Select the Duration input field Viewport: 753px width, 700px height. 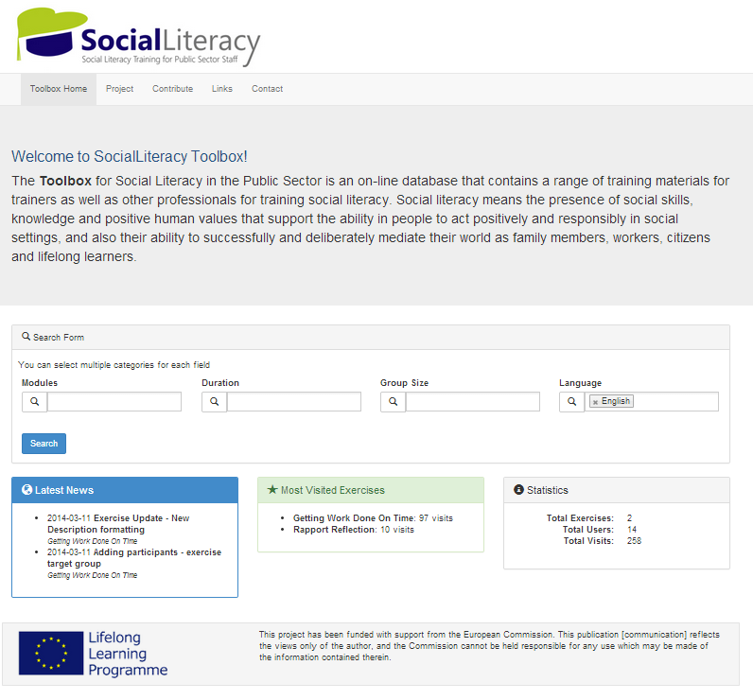(294, 401)
